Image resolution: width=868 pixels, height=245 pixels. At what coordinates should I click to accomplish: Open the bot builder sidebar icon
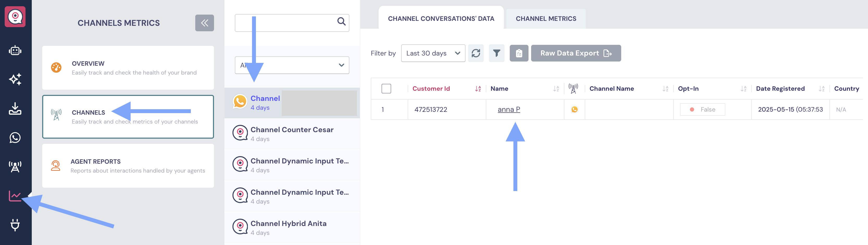pyautogui.click(x=15, y=51)
